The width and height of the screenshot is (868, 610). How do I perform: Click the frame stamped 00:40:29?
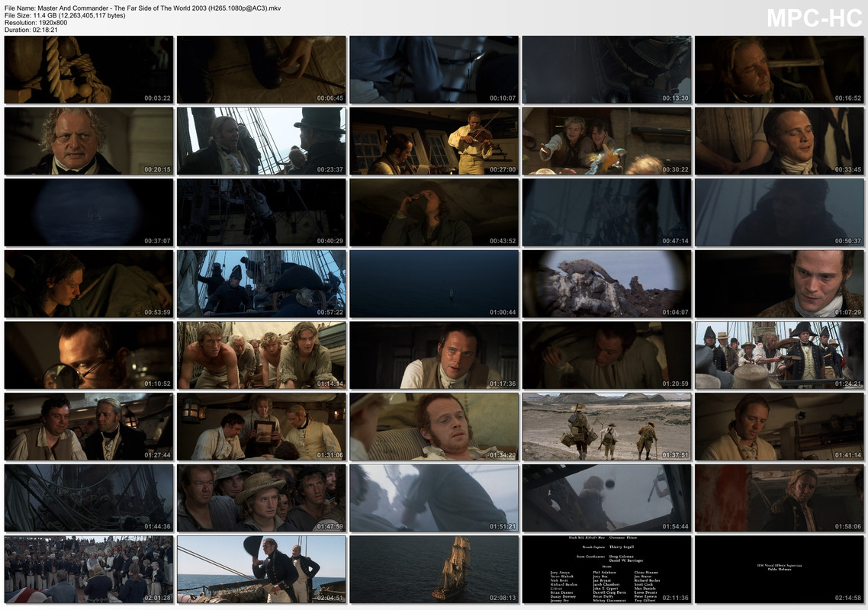click(262, 213)
